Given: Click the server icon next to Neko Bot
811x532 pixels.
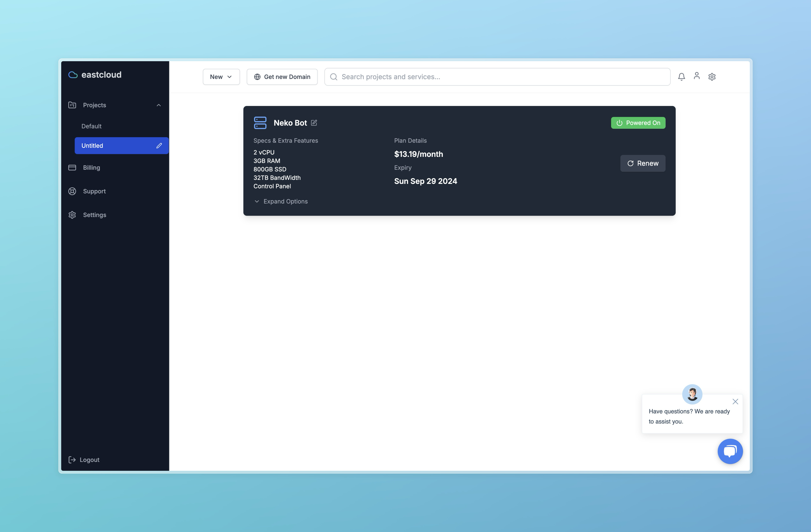Looking at the screenshot, I should 260,123.
